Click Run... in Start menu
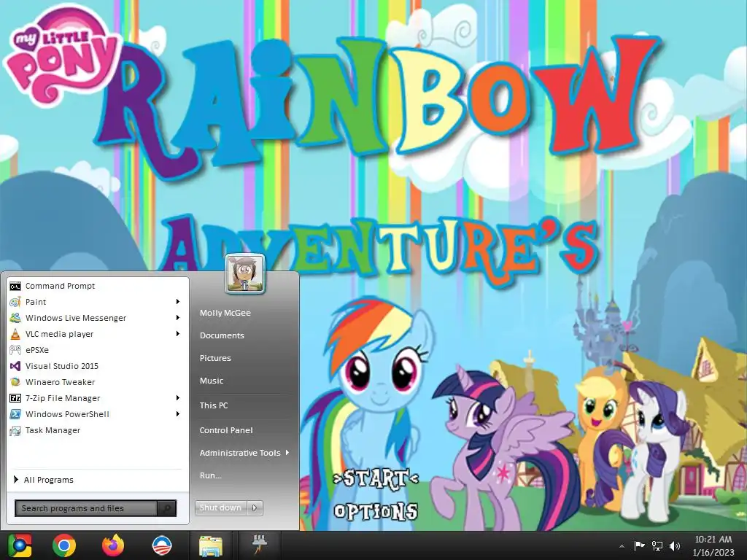747x560 pixels. [210, 475]
